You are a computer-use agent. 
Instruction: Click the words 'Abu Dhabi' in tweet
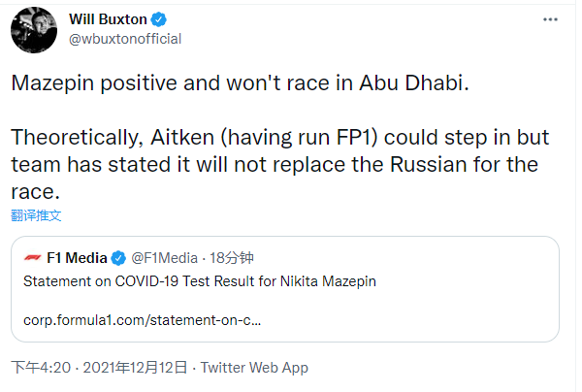click(423, 82)
